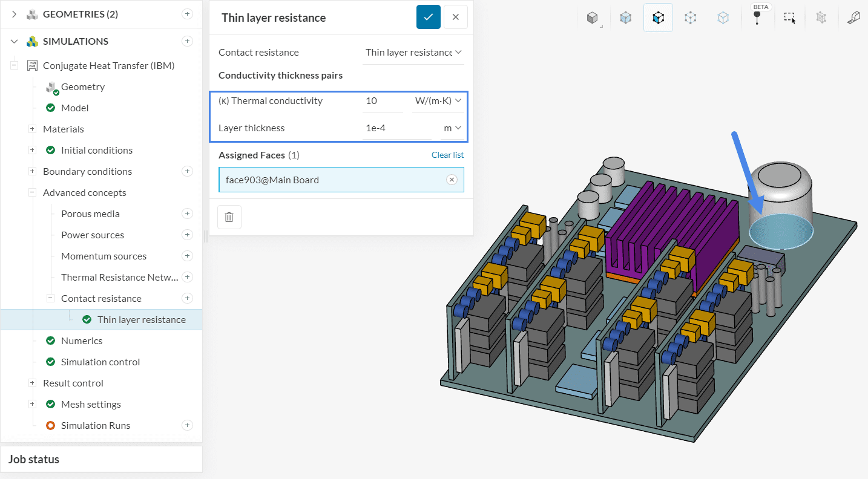Image resolution: width=868 pixels, height=479 pixels.
Task: Open the Contact resistance type dropdown
Action: click(413, 53)
